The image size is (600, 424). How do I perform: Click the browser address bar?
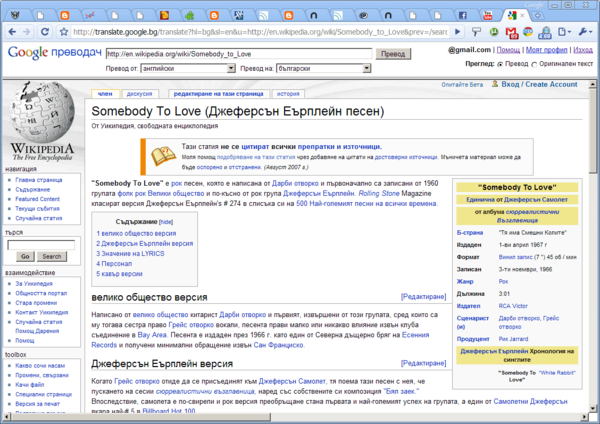pyautogui.click(x=260, y=32)
